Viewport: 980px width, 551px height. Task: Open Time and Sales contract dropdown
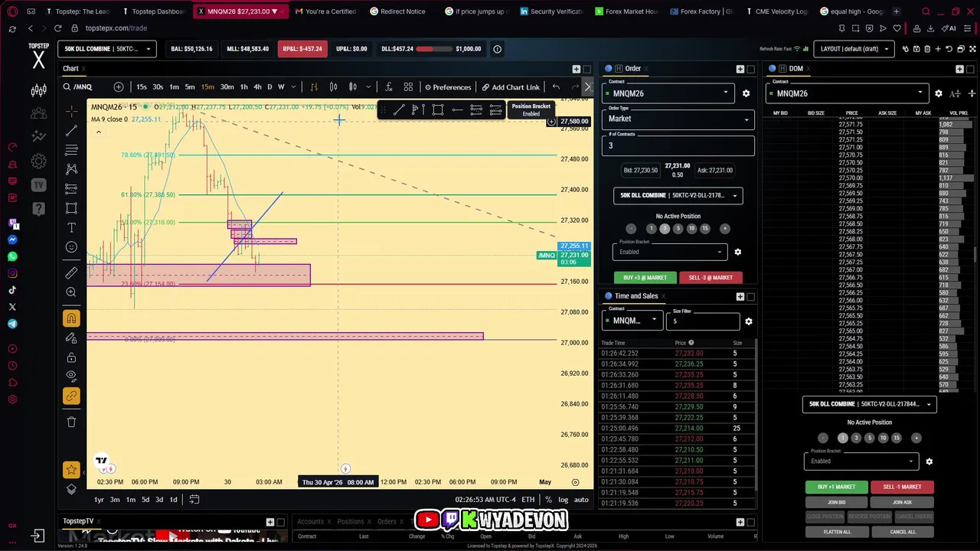coord(632,321)
